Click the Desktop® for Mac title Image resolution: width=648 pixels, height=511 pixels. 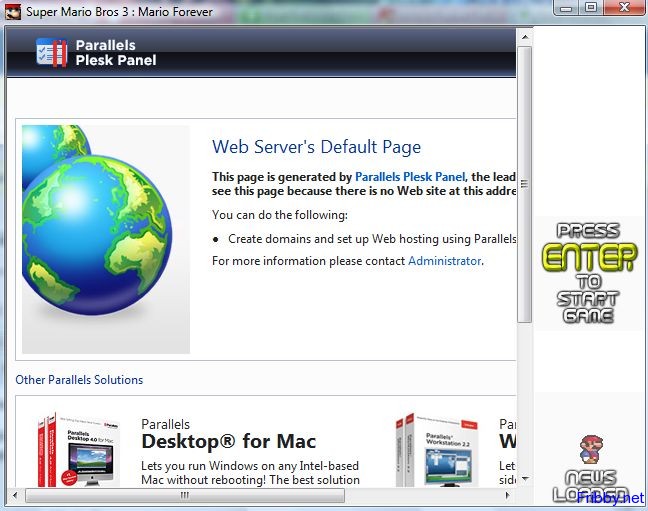point(229,441)
